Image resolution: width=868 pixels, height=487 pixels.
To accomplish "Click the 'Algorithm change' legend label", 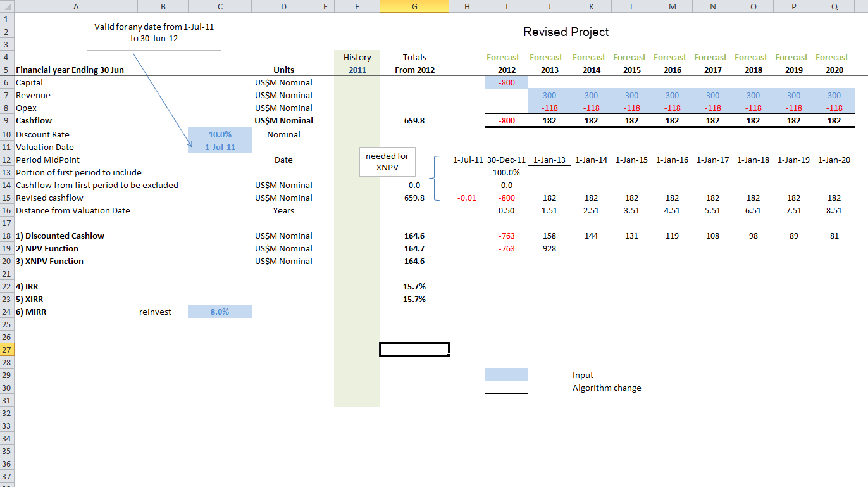I will coord(607,388).
